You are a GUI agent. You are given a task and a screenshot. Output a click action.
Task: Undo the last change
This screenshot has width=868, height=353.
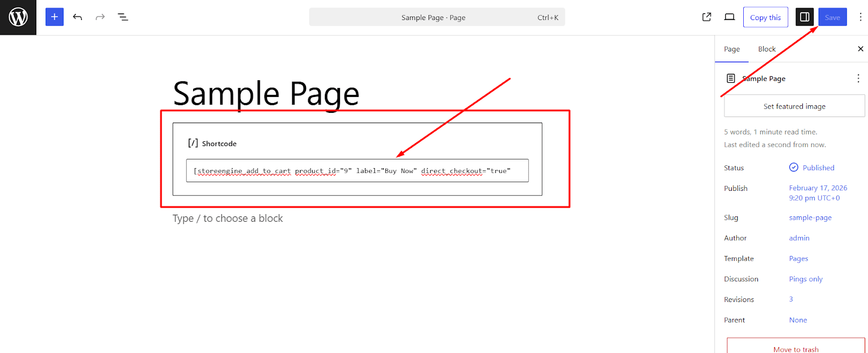click(78, 17)
